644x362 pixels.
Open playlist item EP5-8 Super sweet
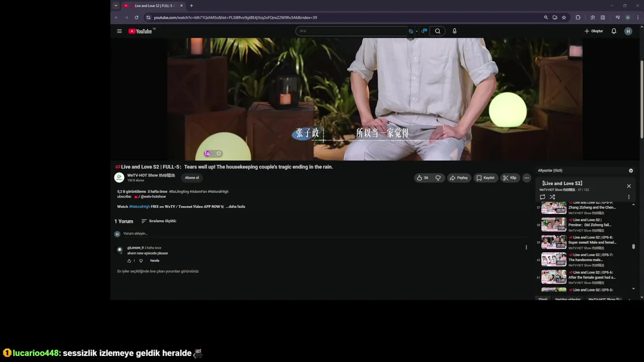coord(584,242)
